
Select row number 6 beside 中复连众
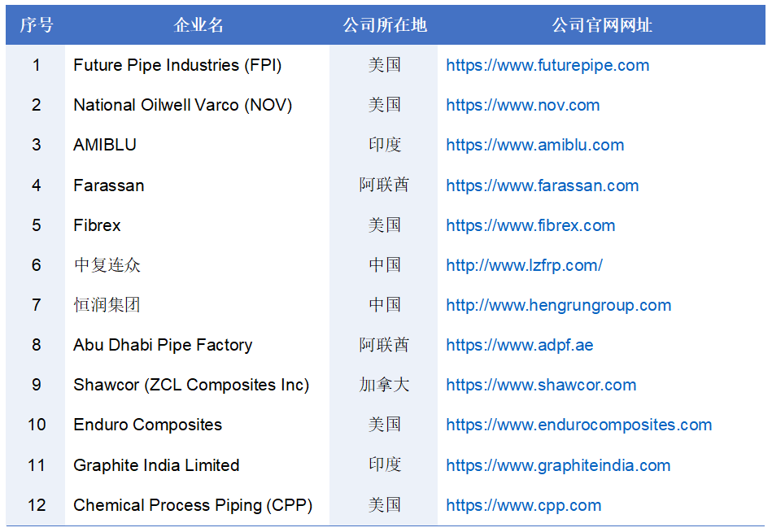coord(37,265)
